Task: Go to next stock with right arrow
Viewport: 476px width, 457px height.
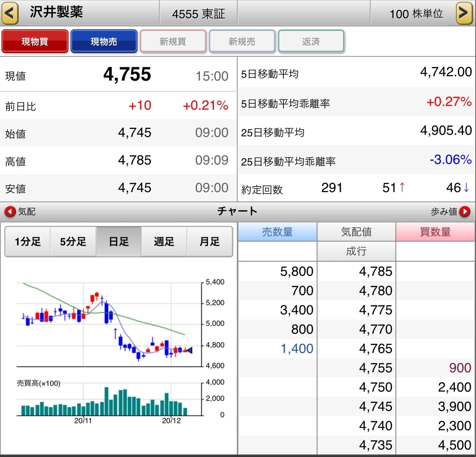Action: coord(464,13)
